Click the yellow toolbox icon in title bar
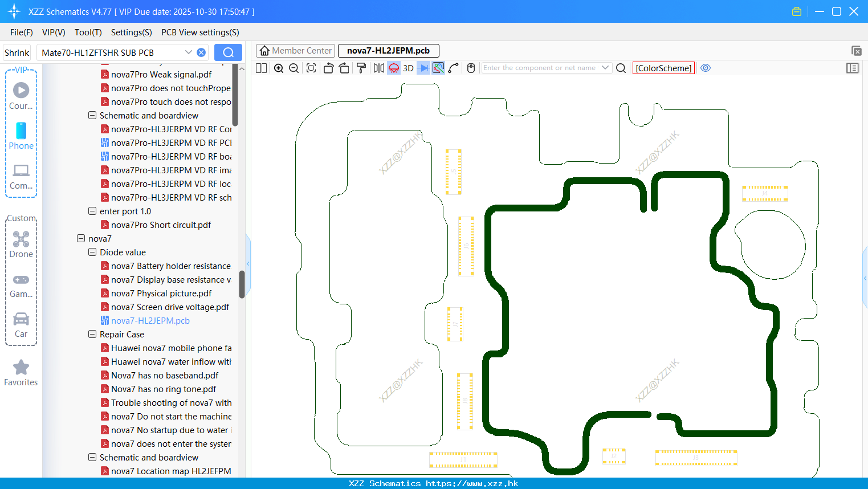The width and height of the screenshot is (868, 489). click(x=797, y=11)
